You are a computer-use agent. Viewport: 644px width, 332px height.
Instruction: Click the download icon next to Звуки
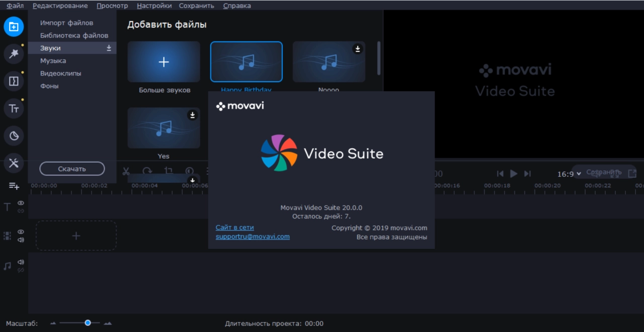pos(109,48)
